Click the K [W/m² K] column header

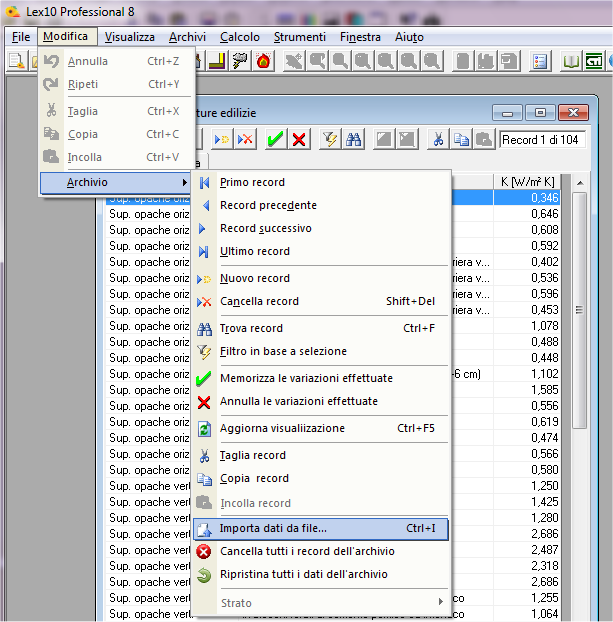(x=527, y=182)
